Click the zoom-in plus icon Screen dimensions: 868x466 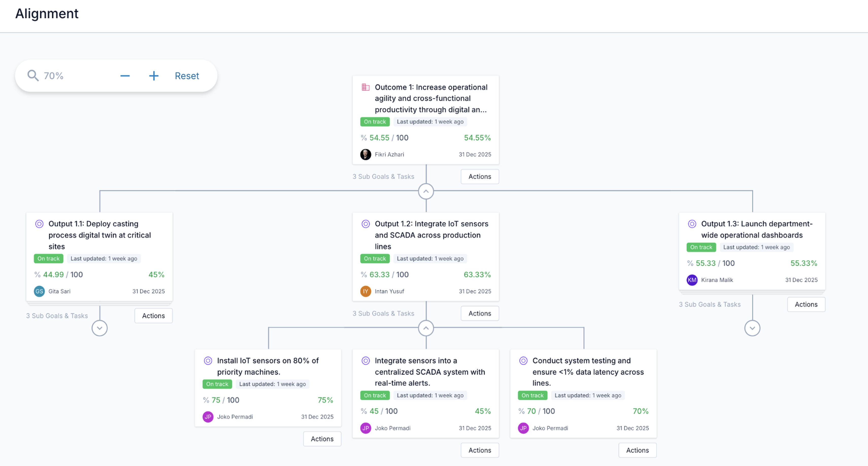(154, 76)
